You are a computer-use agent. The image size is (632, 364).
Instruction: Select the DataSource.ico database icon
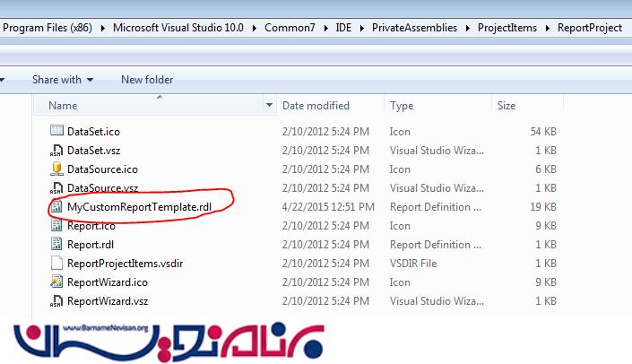(x=57, y=169)
